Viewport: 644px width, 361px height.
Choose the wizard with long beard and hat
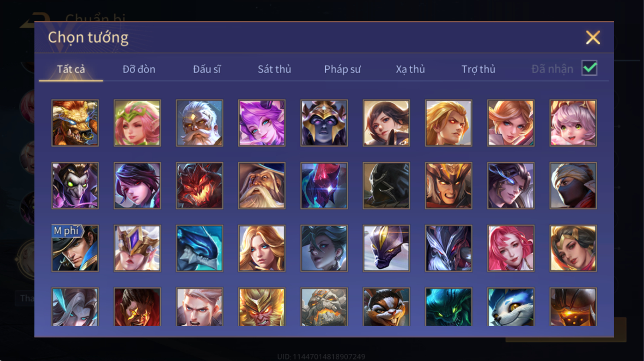tap(262, 186)
